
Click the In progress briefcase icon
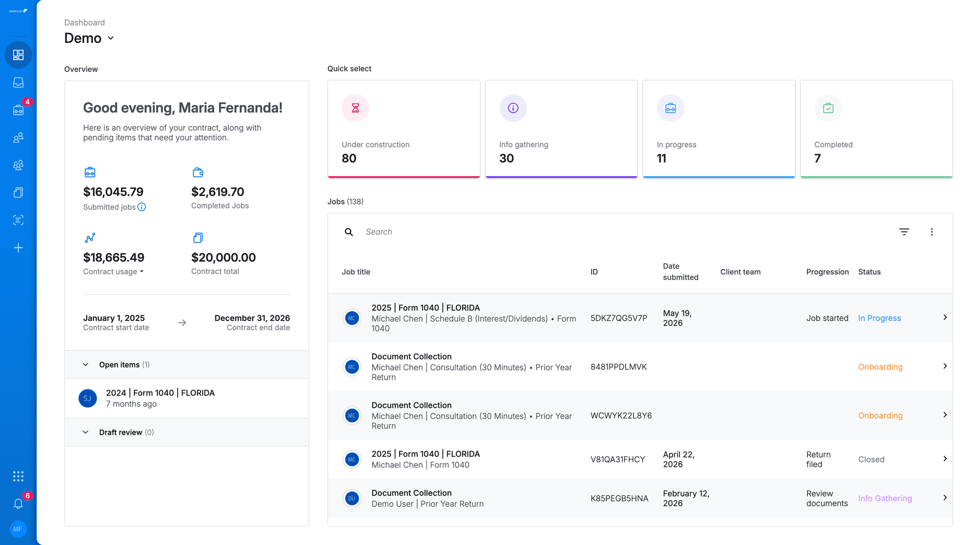(x=671, y=108)
